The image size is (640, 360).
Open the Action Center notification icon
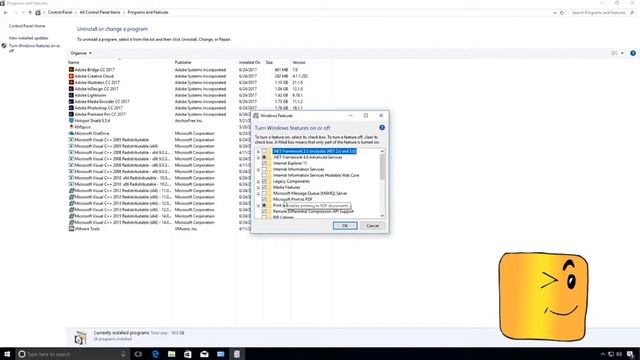pyautogui.click(x=631, y=354)
